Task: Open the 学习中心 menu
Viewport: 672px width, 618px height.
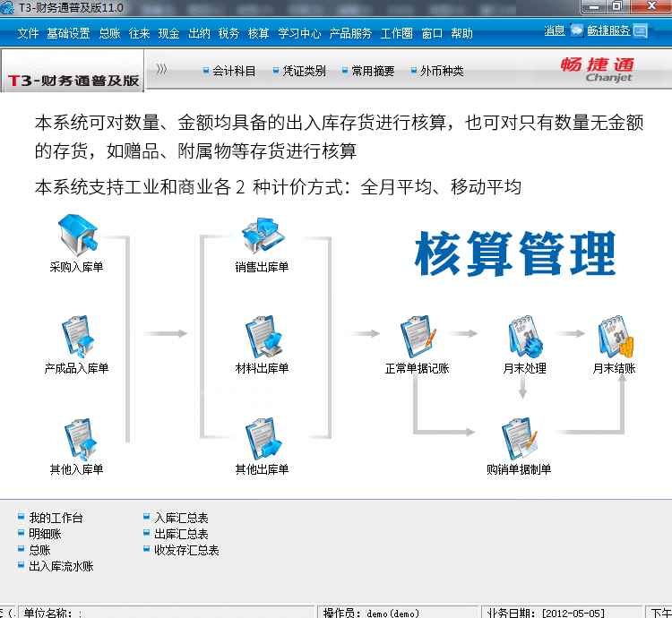Action: [299, 33]
